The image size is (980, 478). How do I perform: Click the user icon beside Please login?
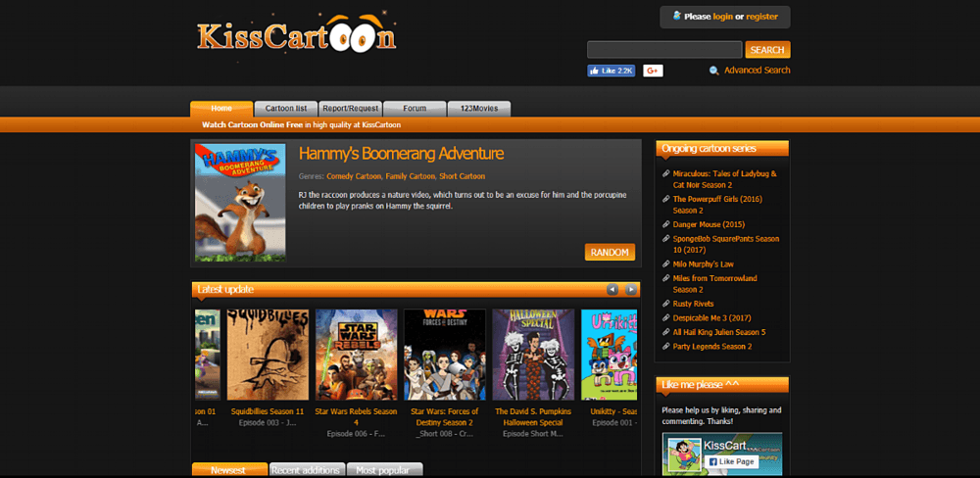coord(676,17)
